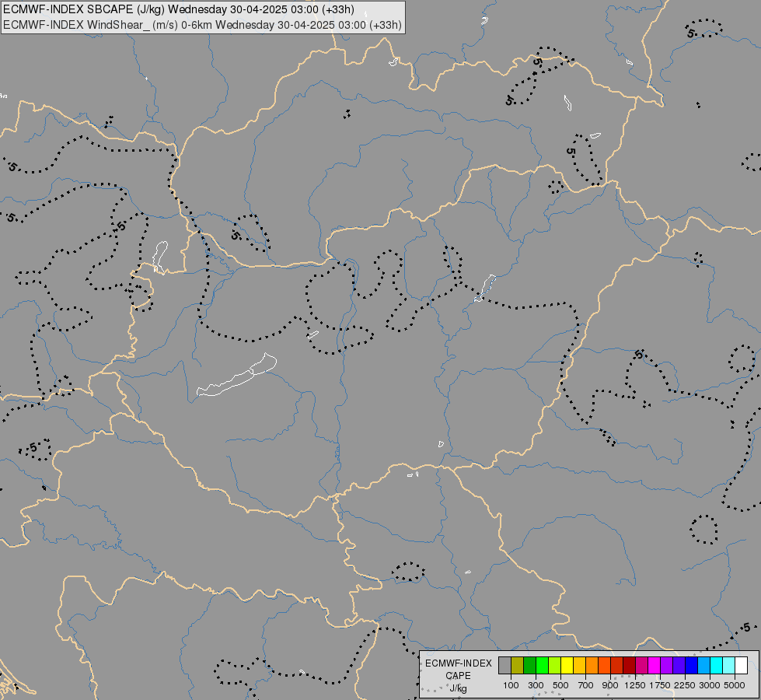Choose the sky blue swatch left of 3000
The image size is (761, 700).
[703, 665]
